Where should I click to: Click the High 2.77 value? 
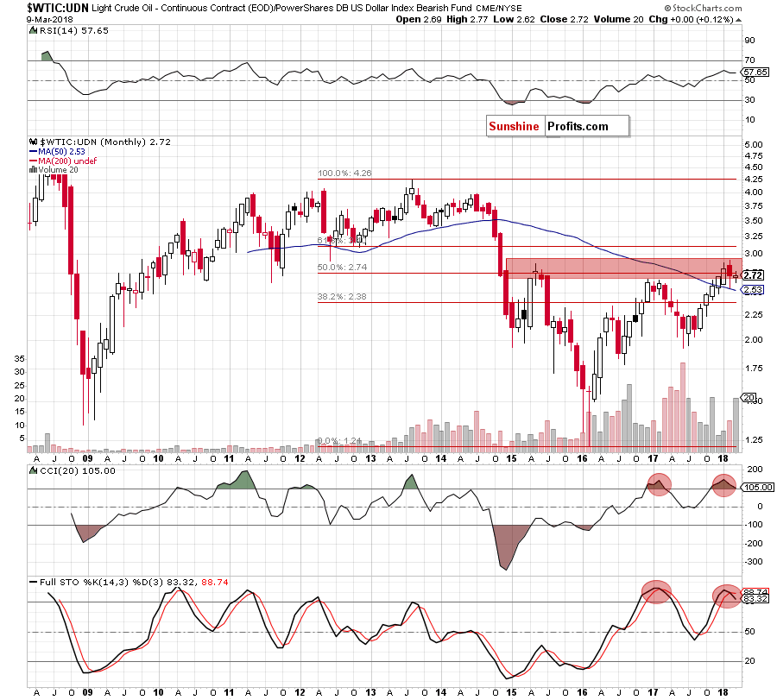tap(467, 19)
